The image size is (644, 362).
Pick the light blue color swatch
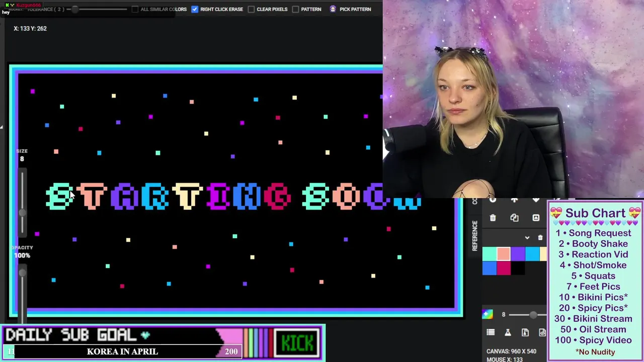[532, 254]
